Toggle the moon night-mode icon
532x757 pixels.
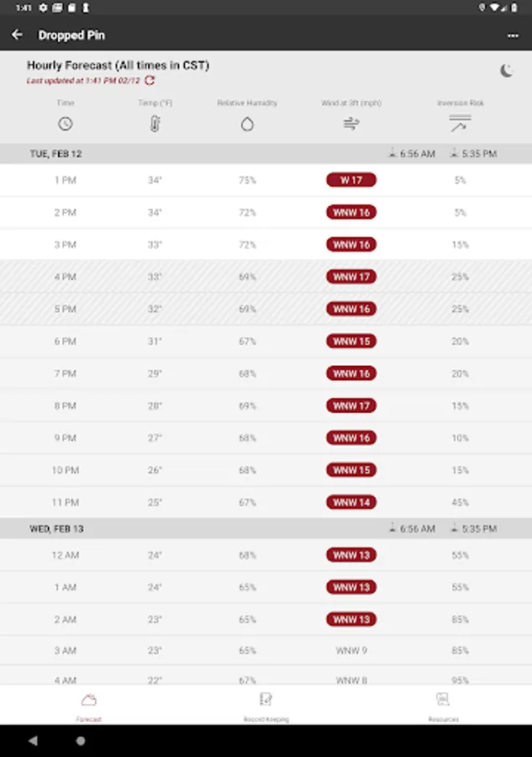click(x=507, y=71)
